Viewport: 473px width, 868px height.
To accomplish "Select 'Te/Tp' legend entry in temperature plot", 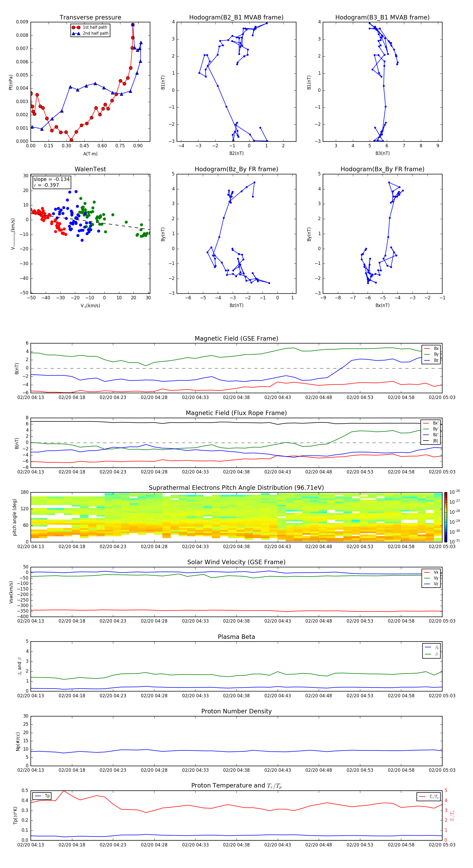I will [x=429, y=796].
